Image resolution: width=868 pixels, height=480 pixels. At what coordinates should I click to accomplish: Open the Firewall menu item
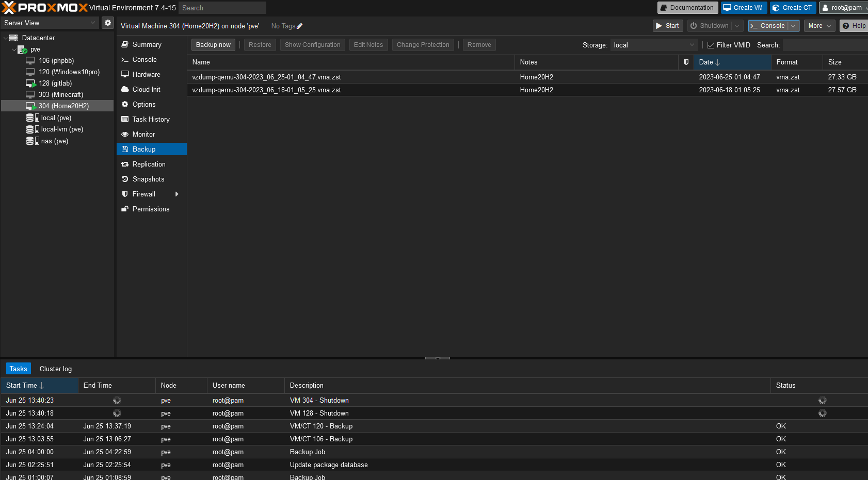152,194
